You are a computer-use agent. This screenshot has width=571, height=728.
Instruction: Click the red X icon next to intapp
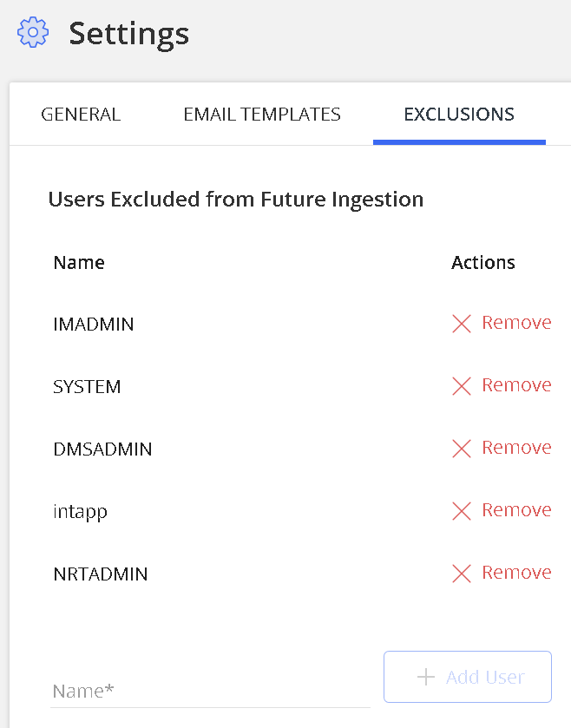tap(462, 511)
